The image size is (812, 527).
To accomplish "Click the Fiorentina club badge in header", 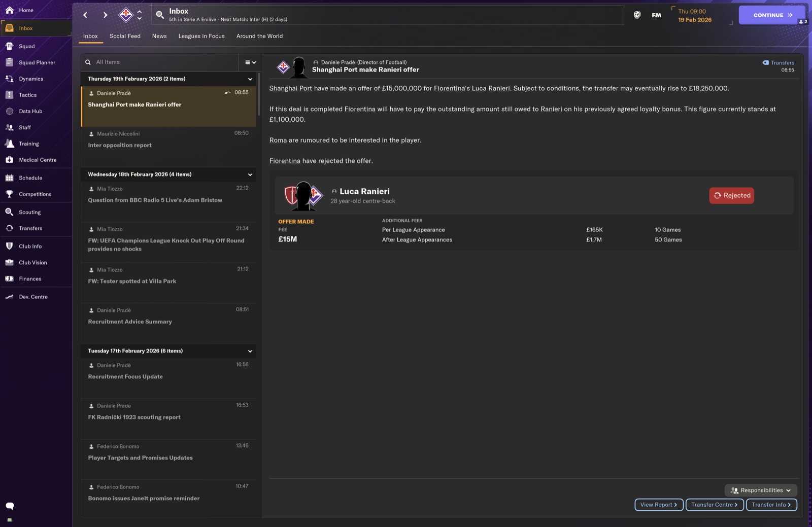I will [125, 15].
